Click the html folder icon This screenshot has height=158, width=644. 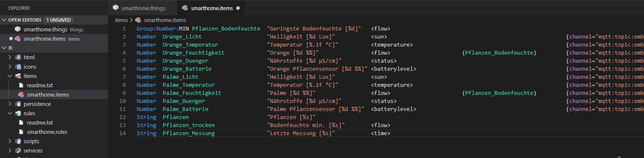coord(18,57)
